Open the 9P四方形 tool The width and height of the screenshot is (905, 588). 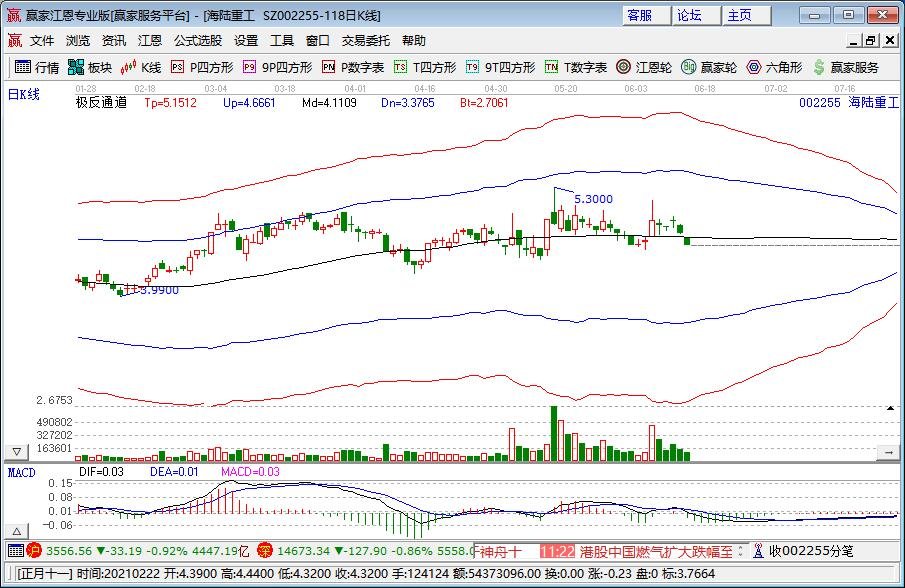[278, 68]
